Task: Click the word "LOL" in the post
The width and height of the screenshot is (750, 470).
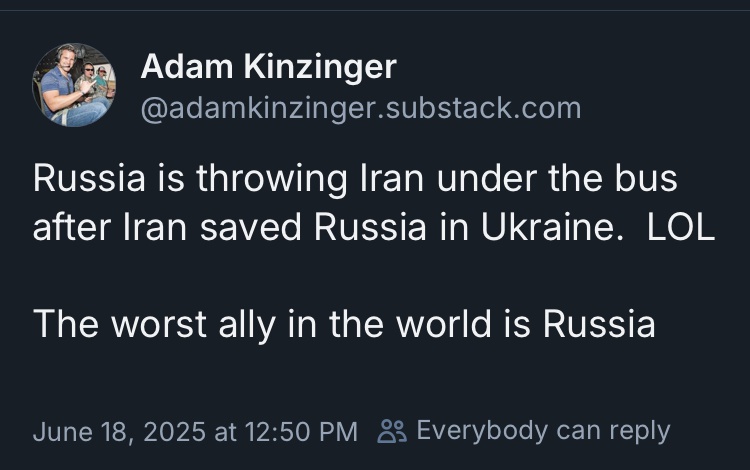Action: tap(680, 227)
